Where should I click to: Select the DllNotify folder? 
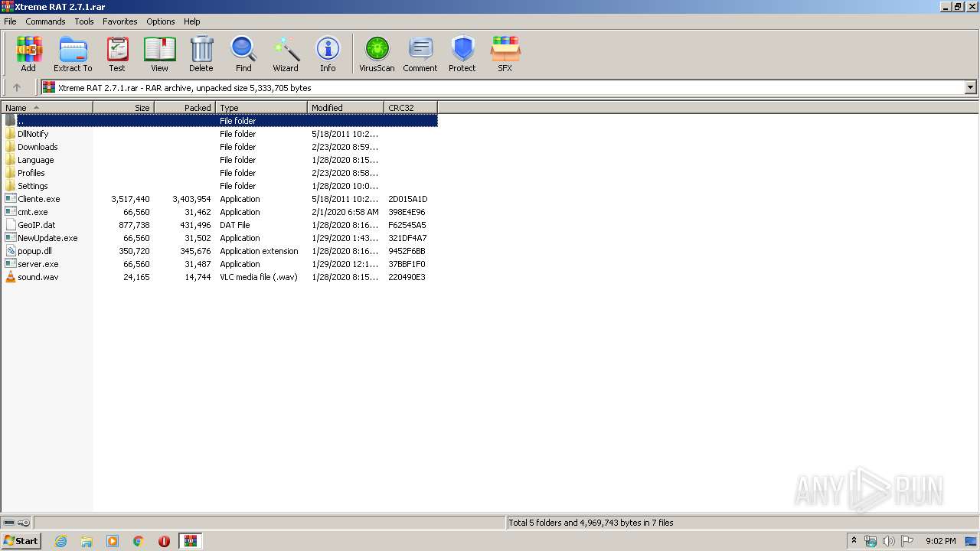coord(33,134)
